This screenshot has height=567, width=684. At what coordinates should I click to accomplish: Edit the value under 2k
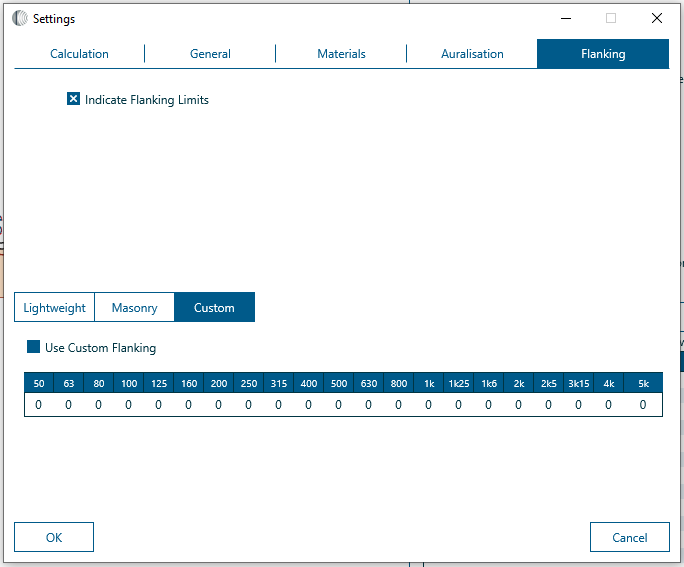tap(519, 405)
